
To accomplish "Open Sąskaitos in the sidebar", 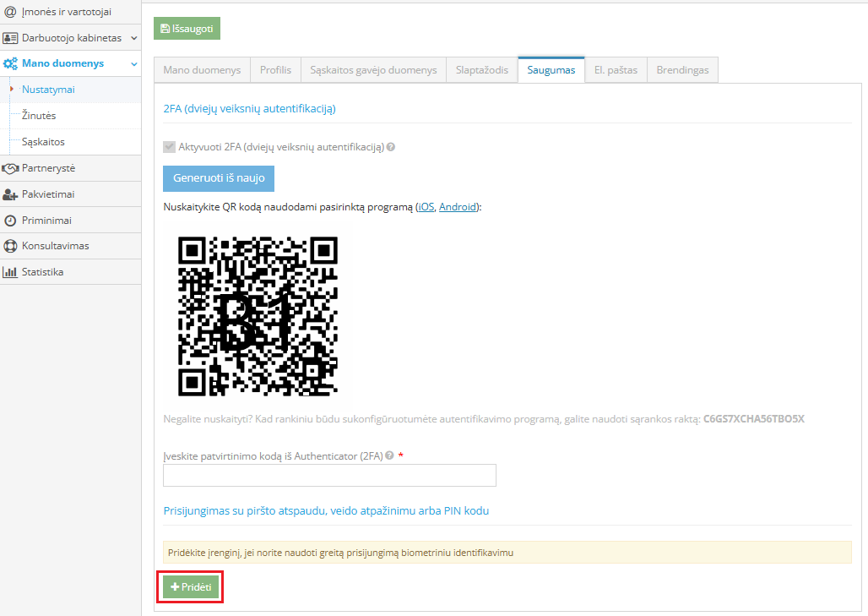I will 43,142.
